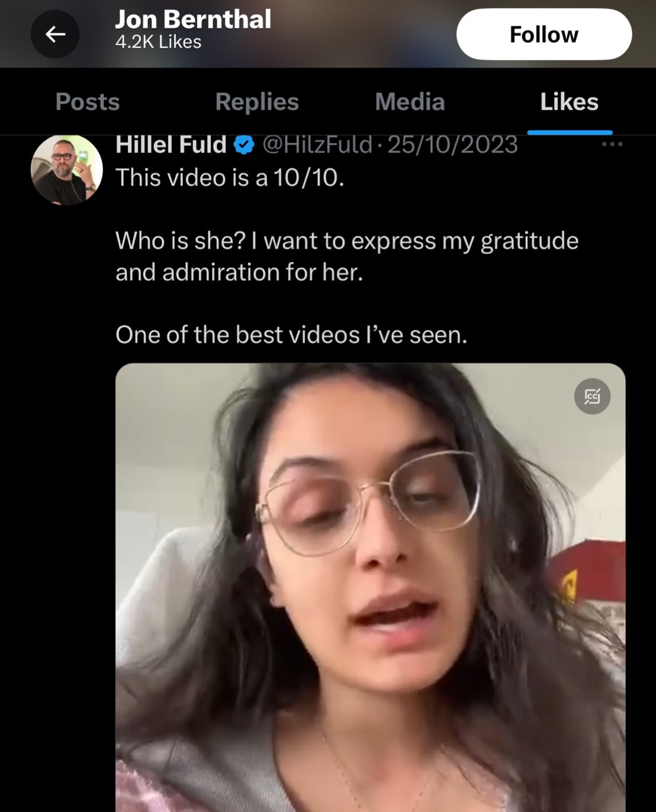Play the video of the woman
The height and width of the screenshot is (812, 656).
(370, 587)
